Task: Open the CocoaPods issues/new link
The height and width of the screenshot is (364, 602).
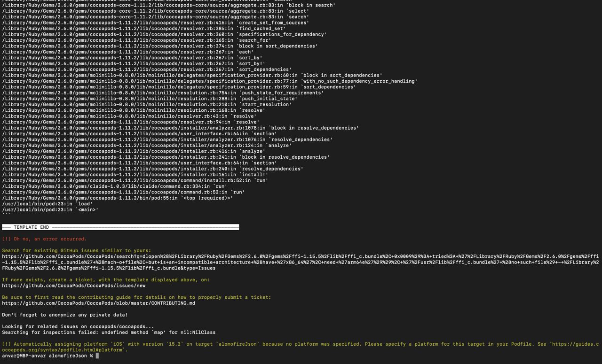Action: click(x=74, y=286)
